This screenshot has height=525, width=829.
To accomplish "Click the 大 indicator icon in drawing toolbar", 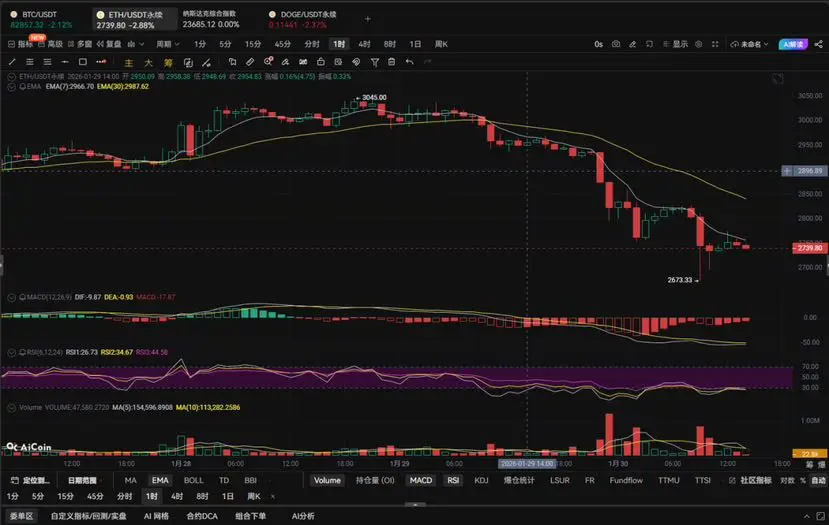I will pyautogui.click(x=149, y=62).
